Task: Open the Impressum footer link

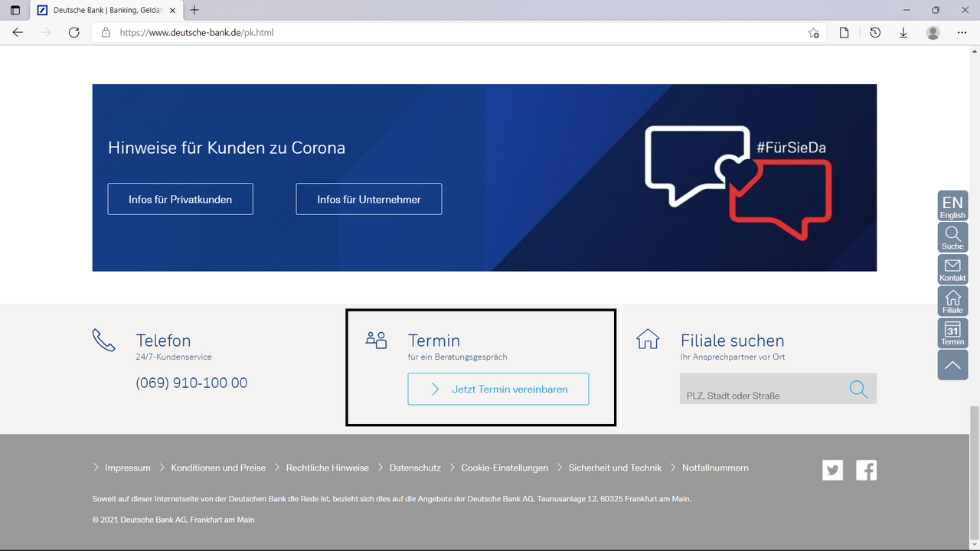Action: 128,468
